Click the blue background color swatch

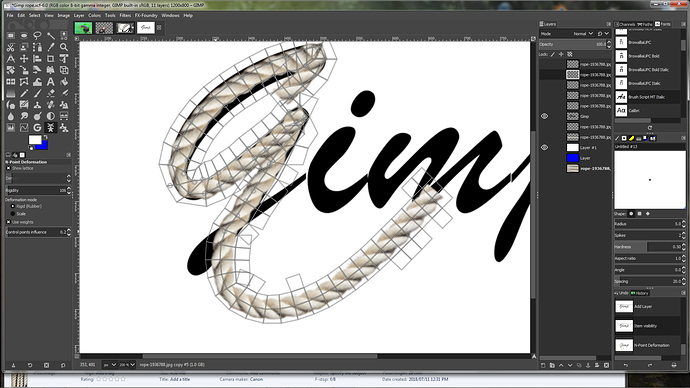click(x=42, y=146)
